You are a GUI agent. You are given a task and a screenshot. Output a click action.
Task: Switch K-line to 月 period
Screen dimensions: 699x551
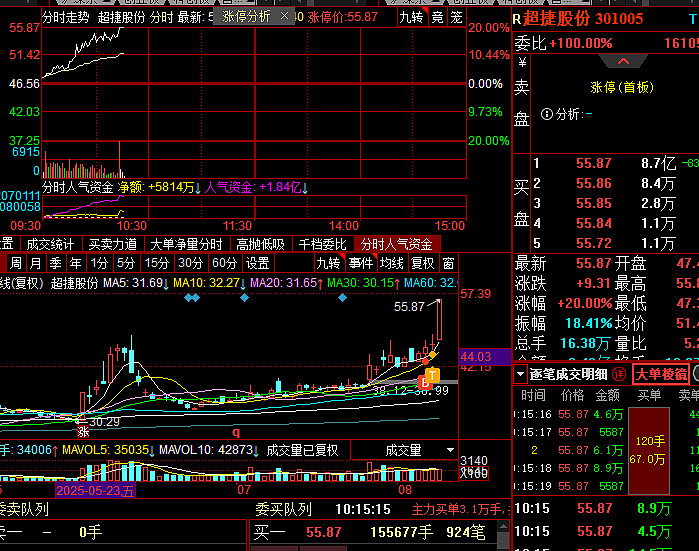click(x=35, y=263)
